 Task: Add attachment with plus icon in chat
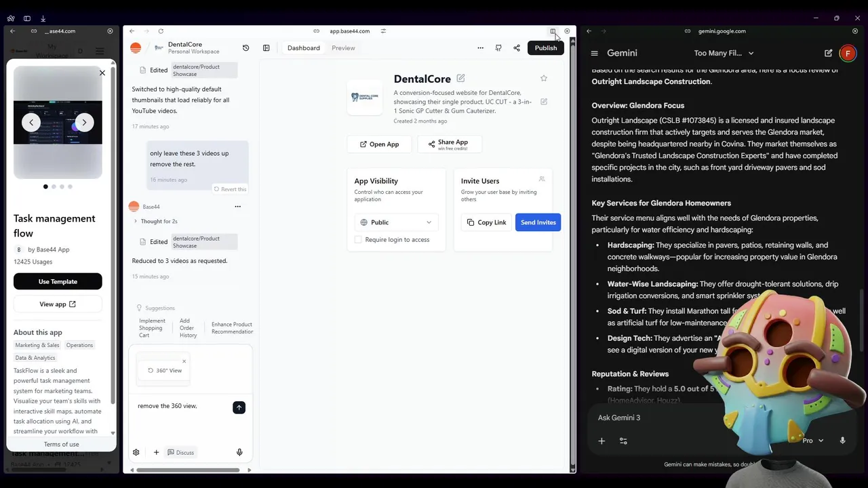click(x=156, y=452)
